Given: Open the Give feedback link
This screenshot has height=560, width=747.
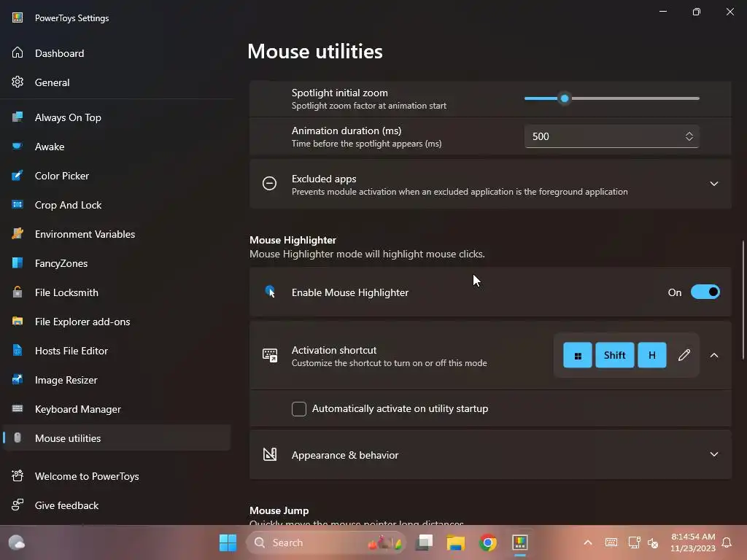Looking at the screenshot, I should click(116, 505).
